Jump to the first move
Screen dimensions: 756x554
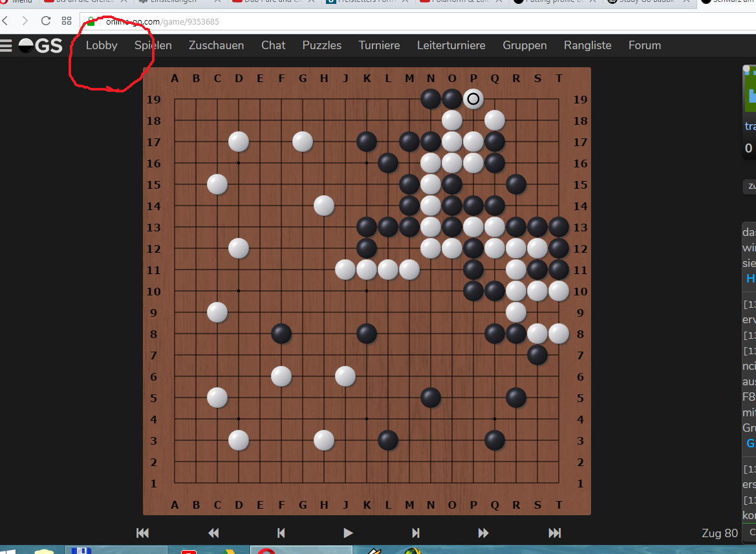(143, 533)
